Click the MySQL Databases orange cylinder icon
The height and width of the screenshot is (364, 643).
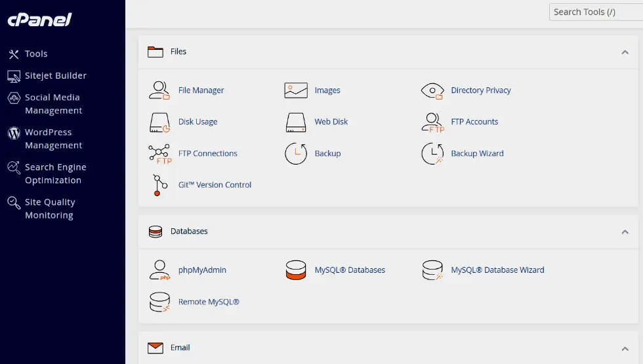296,270
